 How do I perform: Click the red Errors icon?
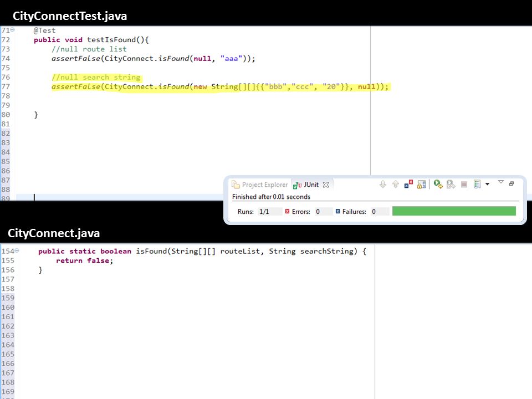click(288, 211)
